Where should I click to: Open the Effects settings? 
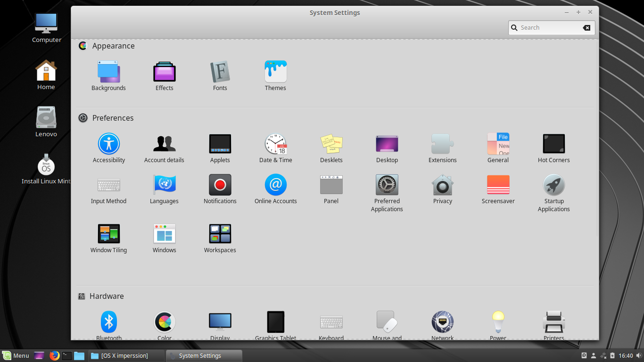pyautogui.click(x=165, y=75)
